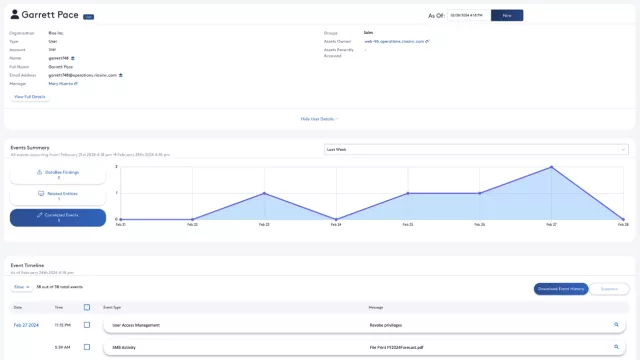The height and width of the screenshot is (360, 640).
Task: Click the As Of date input field
Action: 469,16
